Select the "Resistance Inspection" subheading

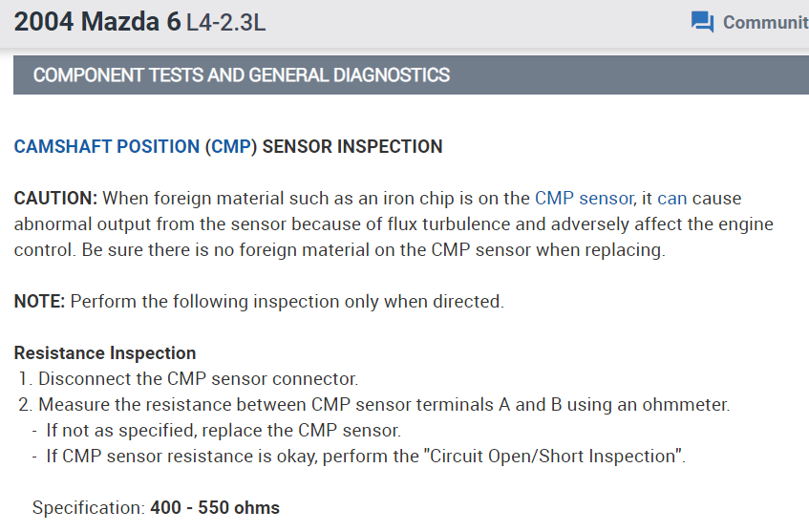[105, 353]
